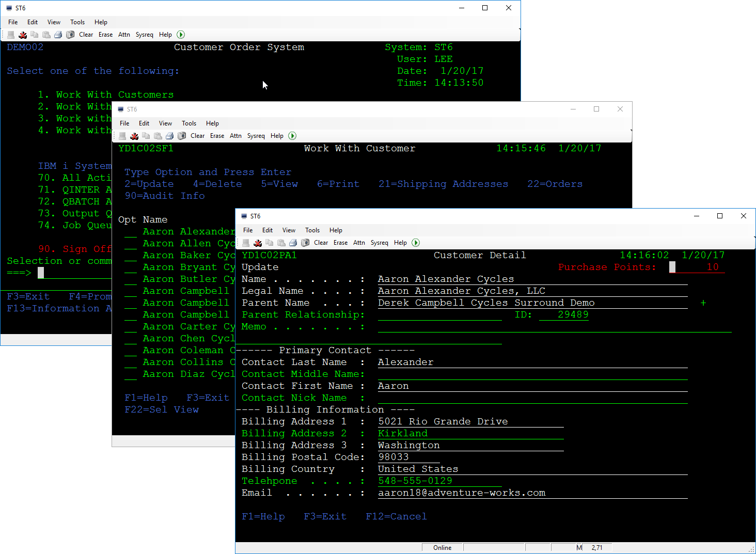Click the ST6 title bar icon of the Work With Customer window
The image size is (756, 554).
coord(121,109)
